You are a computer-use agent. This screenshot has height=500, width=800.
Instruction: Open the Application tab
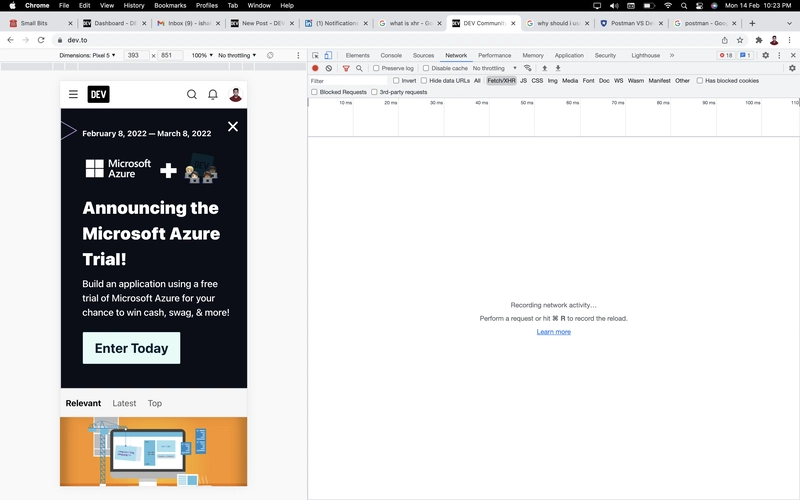(x=569, y=55)
